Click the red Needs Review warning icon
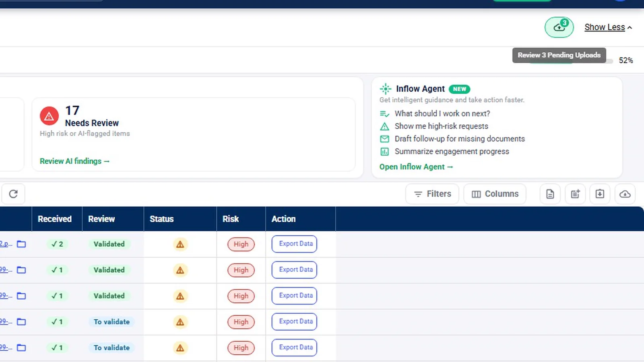Screen dimensions: 644x362 point(49,116)
